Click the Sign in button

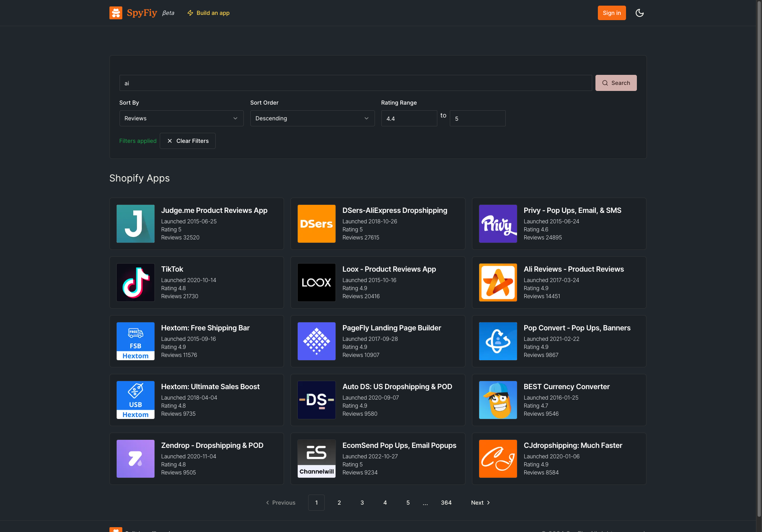point(612,13)
